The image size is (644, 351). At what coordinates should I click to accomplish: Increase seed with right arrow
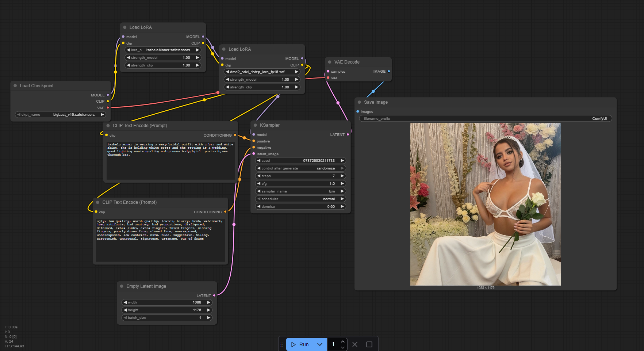pyautogui.click(x=342, y=161)
